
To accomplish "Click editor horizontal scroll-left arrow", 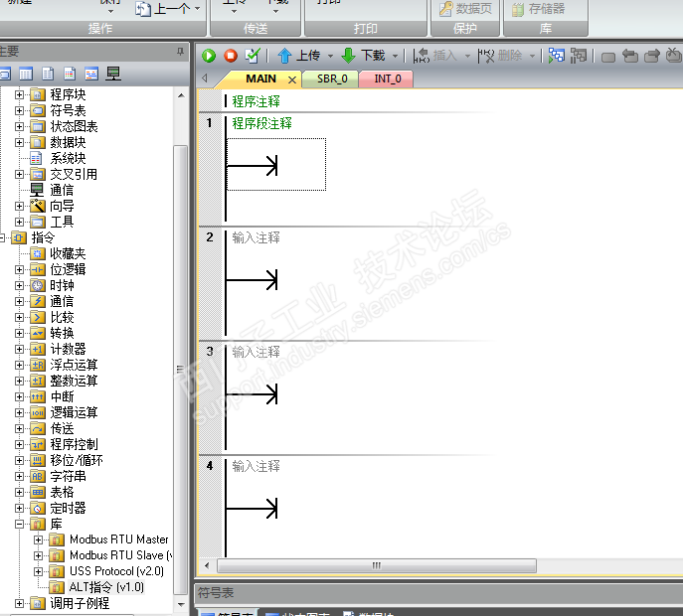I will click(207, 565).
